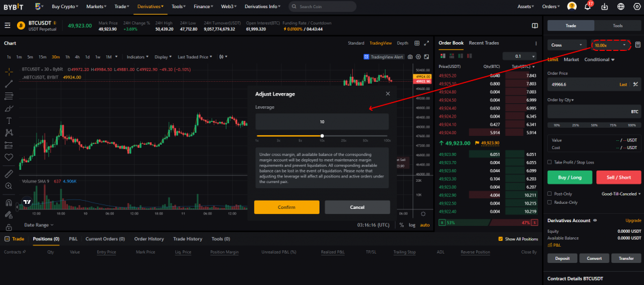Toggle auto scale on chart
Image resolution: width=644 pixels, height=285 pixels.
(425, 225)
